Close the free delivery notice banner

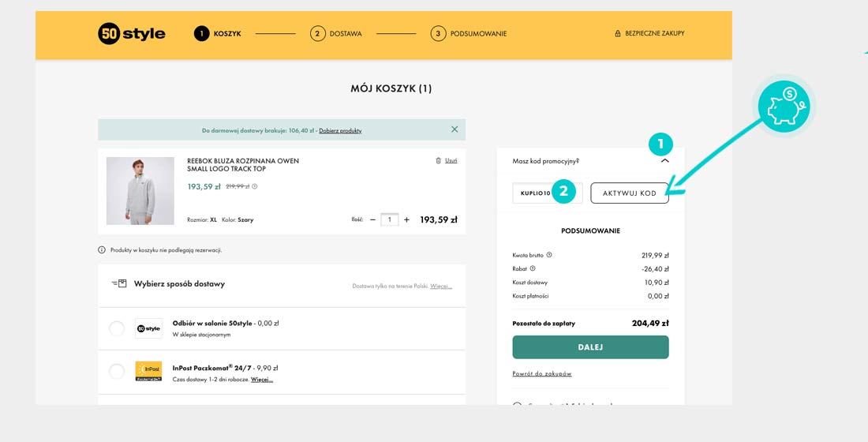click(455, 129)
